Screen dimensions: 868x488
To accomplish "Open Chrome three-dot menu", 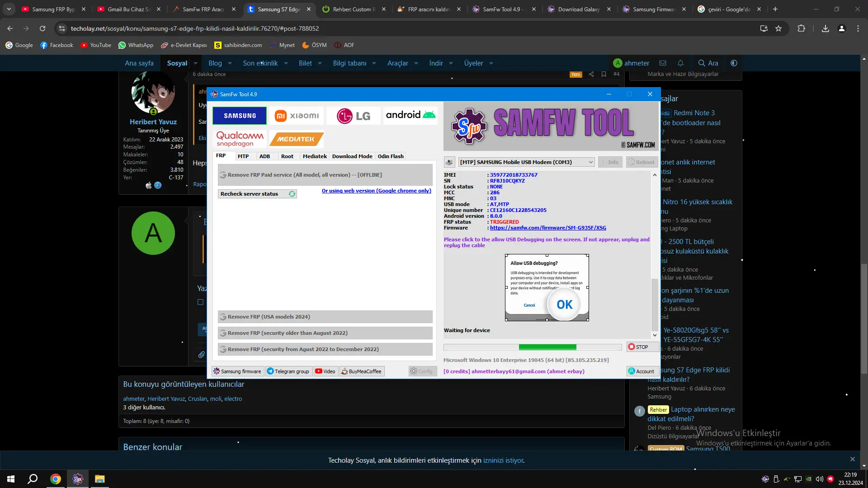I will click(x=858, y=28).
